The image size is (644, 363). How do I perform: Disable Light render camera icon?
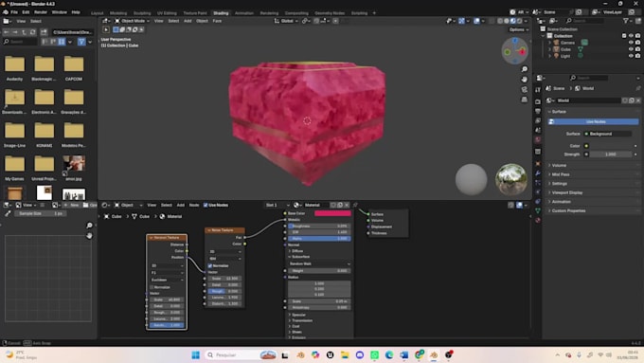[637, 56]
